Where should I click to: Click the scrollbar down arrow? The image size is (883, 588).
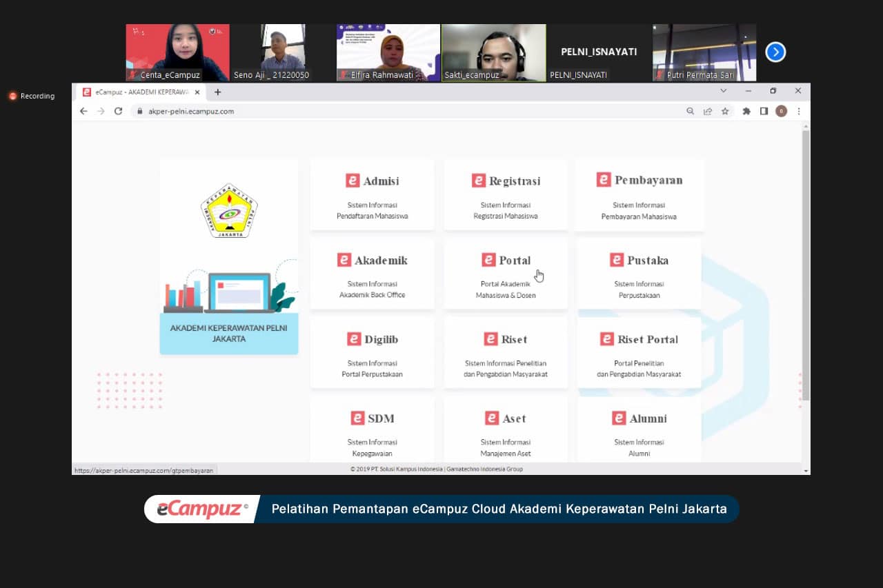click(x=806, y=470)
